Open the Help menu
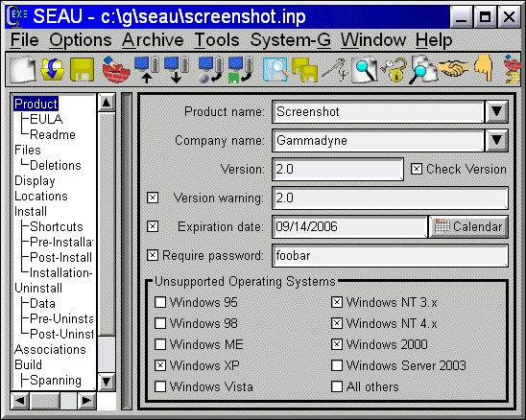 [x=434, y=40]
